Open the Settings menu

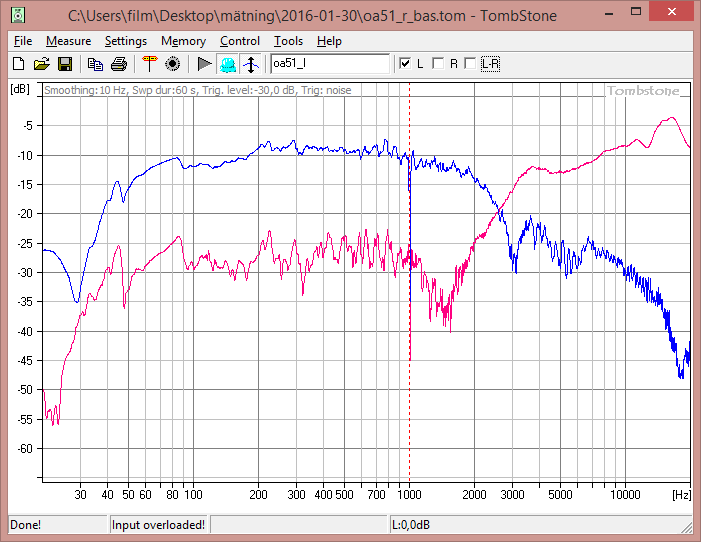(126, 41)
